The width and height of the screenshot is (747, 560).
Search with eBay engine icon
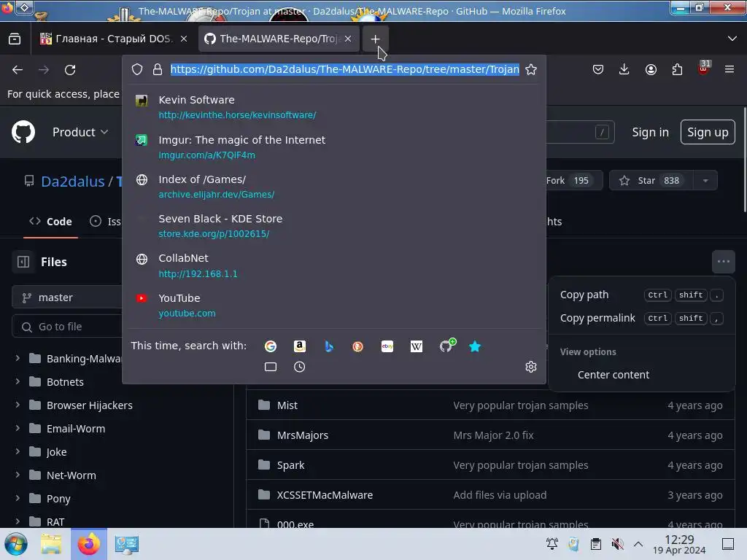point(387,346)
